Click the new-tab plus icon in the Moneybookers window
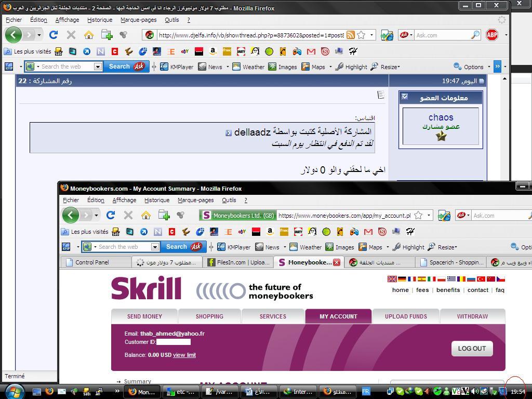 coord(164,215)
